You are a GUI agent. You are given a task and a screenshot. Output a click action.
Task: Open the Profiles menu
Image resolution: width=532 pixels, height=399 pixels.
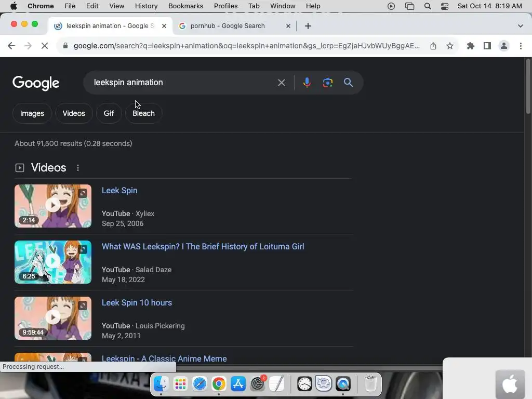pos(225,6)
